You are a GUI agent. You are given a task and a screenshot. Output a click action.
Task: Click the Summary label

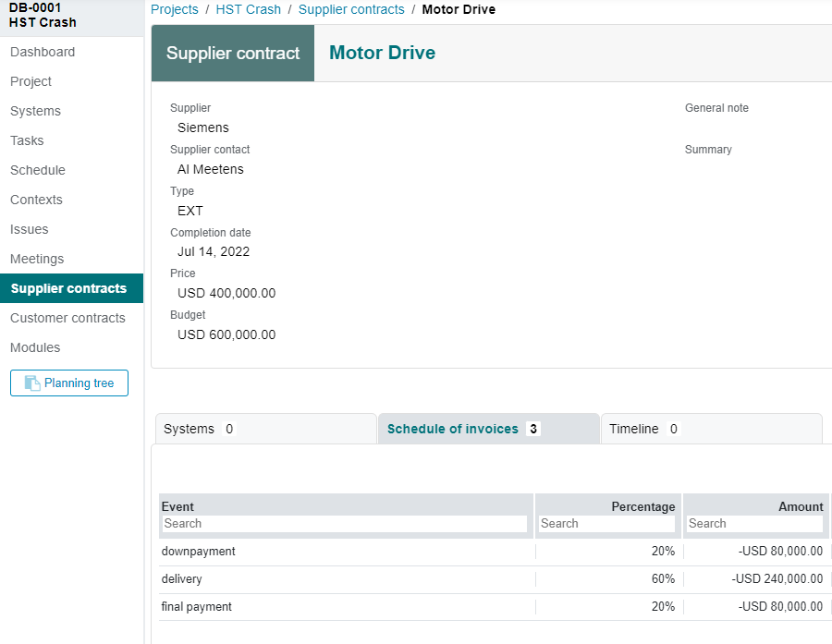708,150
